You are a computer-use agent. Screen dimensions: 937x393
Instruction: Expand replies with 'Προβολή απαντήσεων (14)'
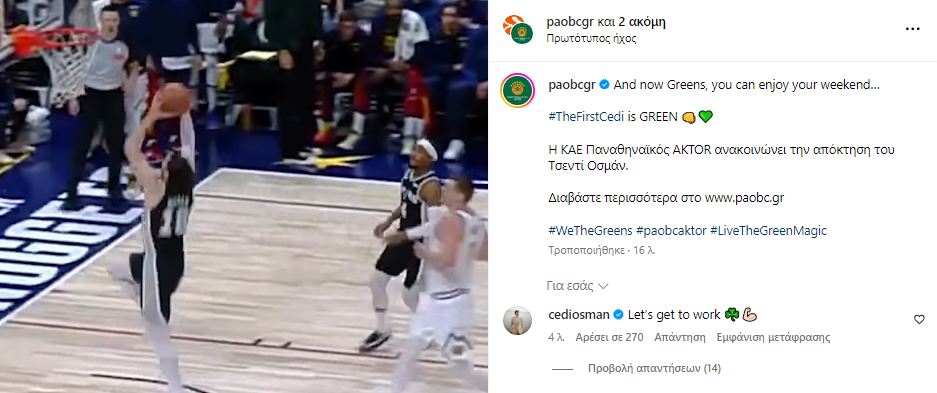654,369
